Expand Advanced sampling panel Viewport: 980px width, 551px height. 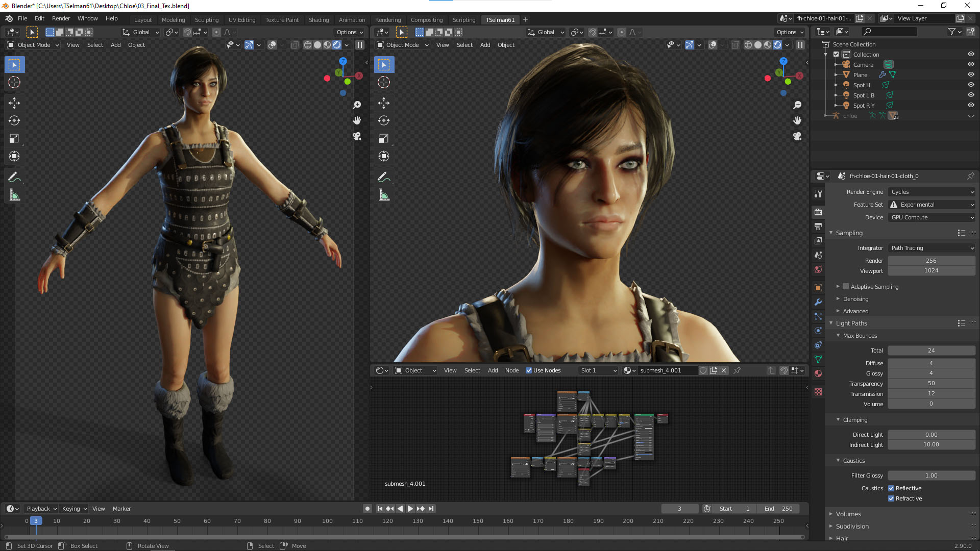tap(856, 311)
